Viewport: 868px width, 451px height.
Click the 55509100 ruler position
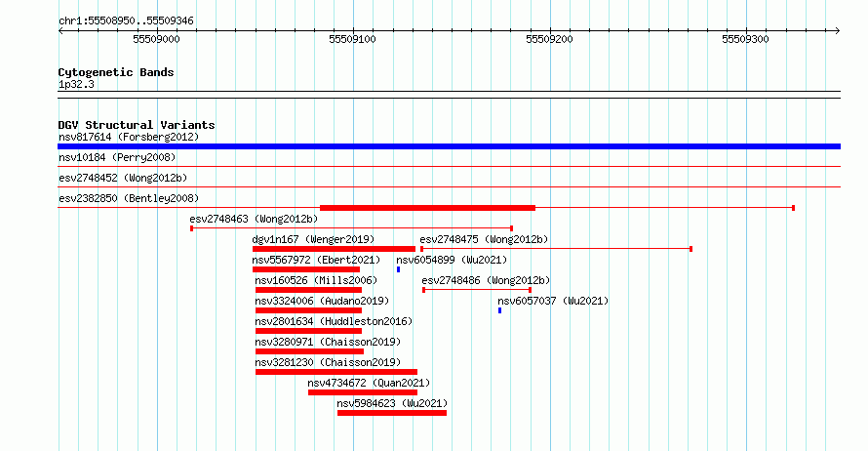pos(353,39)
